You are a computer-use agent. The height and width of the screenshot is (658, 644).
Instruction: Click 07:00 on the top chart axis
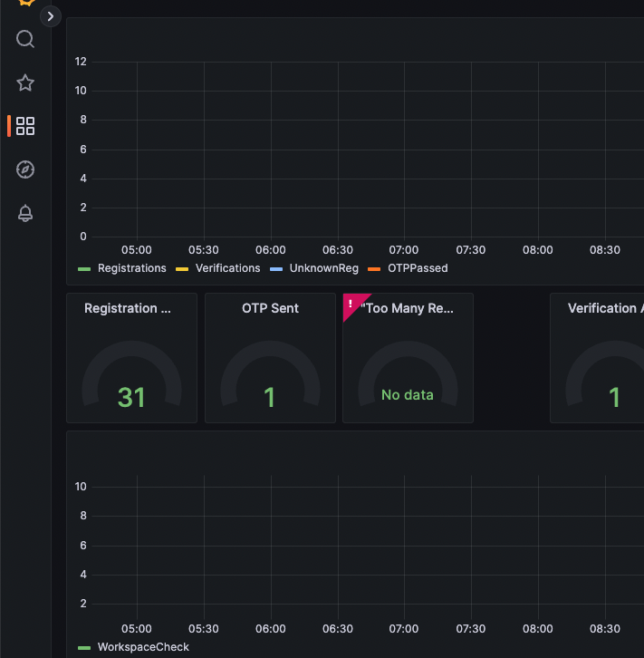tap(404, 250)
